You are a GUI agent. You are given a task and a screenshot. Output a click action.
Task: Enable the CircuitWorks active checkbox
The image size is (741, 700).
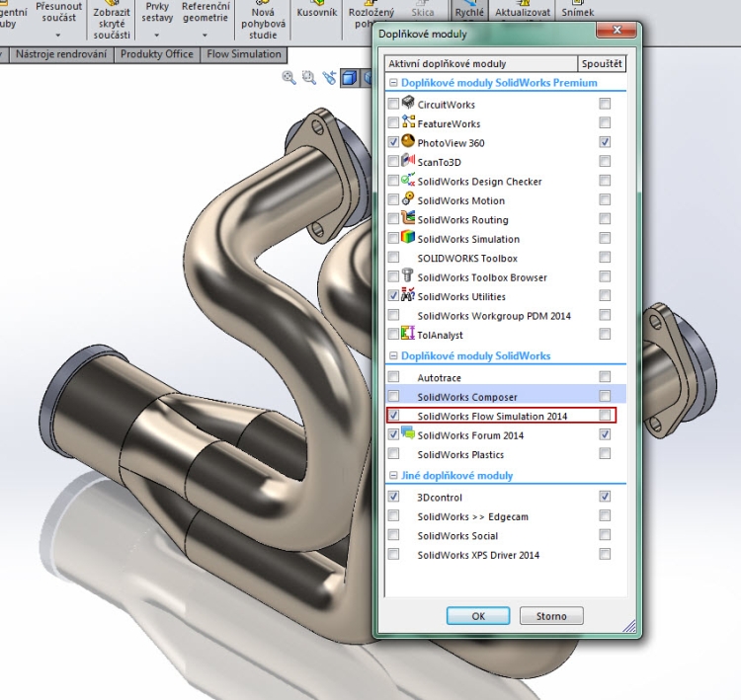tap(393, 104)
